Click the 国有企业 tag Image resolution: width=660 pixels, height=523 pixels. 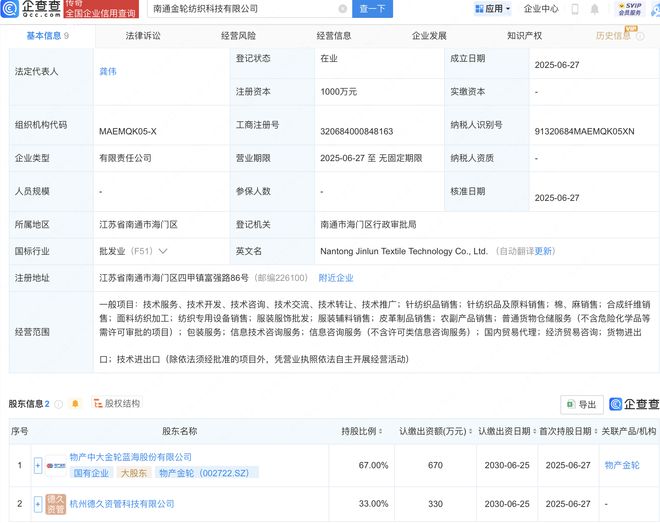point(91,473)
